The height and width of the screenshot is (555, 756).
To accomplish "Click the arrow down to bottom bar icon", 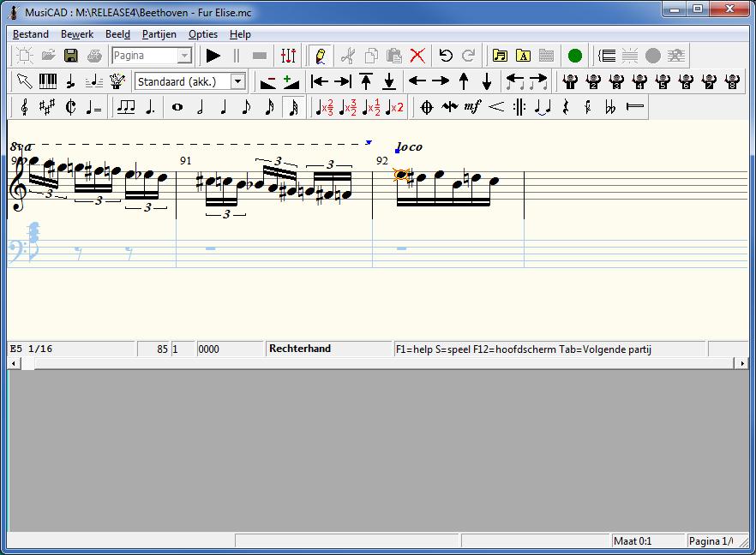I will (x=389, y=81).
